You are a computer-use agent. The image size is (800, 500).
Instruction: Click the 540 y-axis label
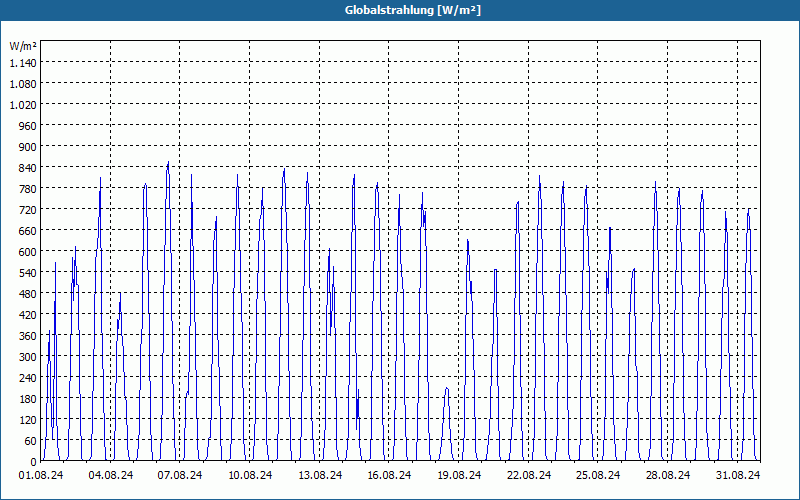point(28,273)
